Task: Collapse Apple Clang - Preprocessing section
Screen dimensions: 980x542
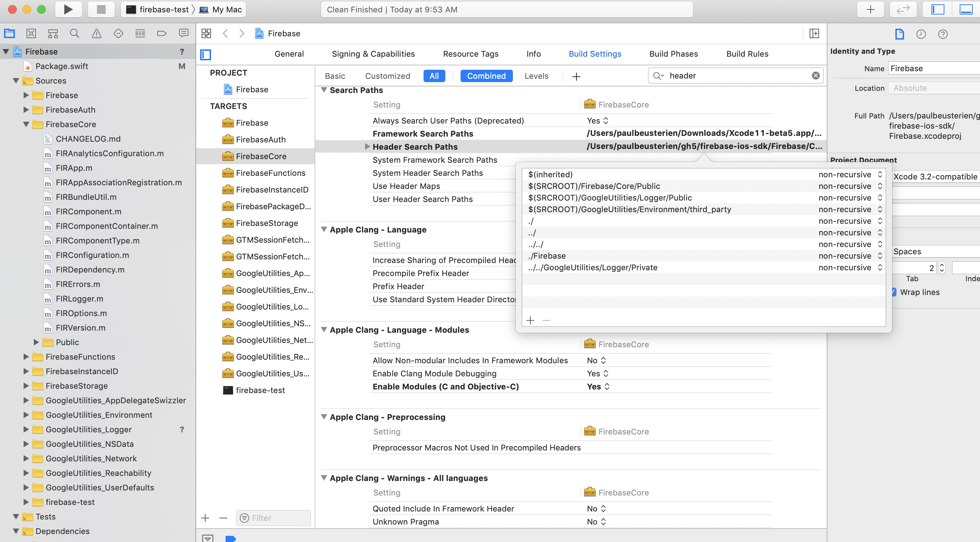Action: 324,416
